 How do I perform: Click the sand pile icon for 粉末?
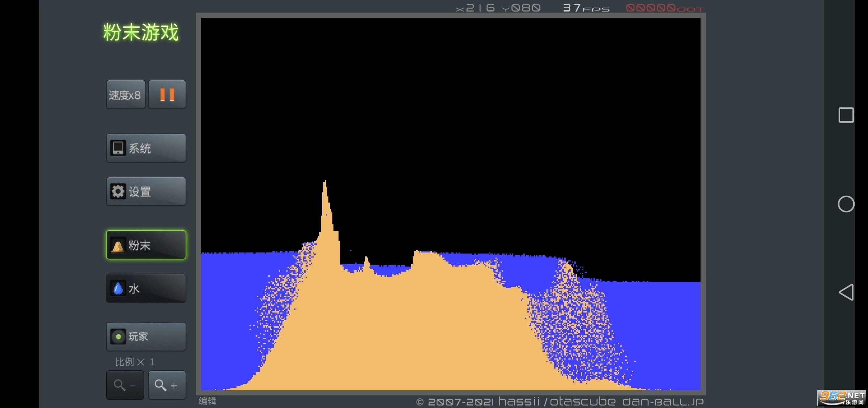(x=118, y=246)
